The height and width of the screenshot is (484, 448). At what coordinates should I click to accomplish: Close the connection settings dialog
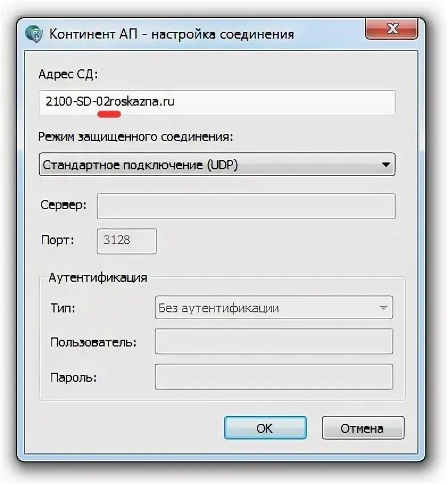tap(392, 29)
